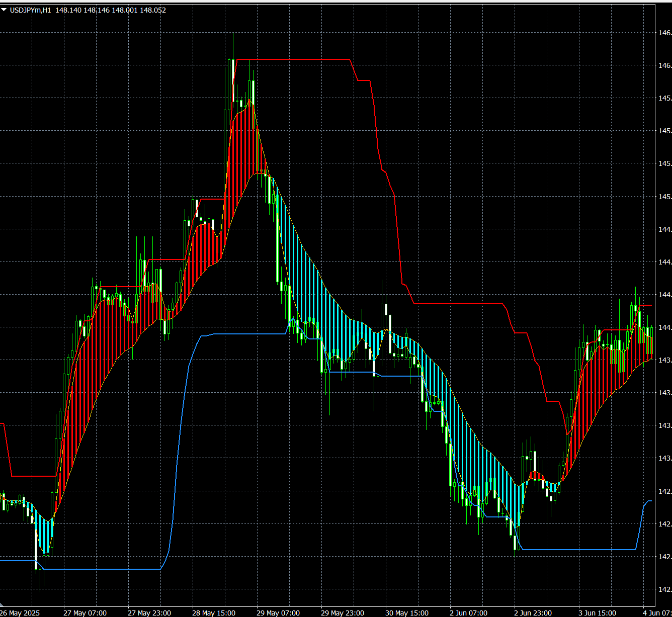This screenshot has width=672, height=617.
Task: Pick the 3 Jun 15:00 time label
Action: (597, 612)
